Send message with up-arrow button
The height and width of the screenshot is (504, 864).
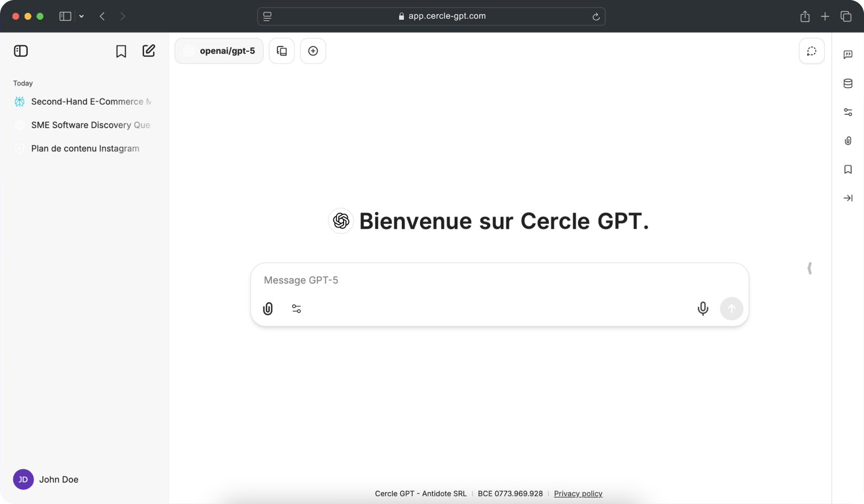pos(731,309)
